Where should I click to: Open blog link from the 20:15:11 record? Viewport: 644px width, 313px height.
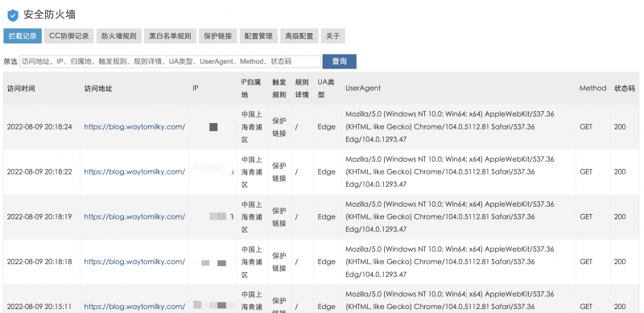click(x=134, y=307)
